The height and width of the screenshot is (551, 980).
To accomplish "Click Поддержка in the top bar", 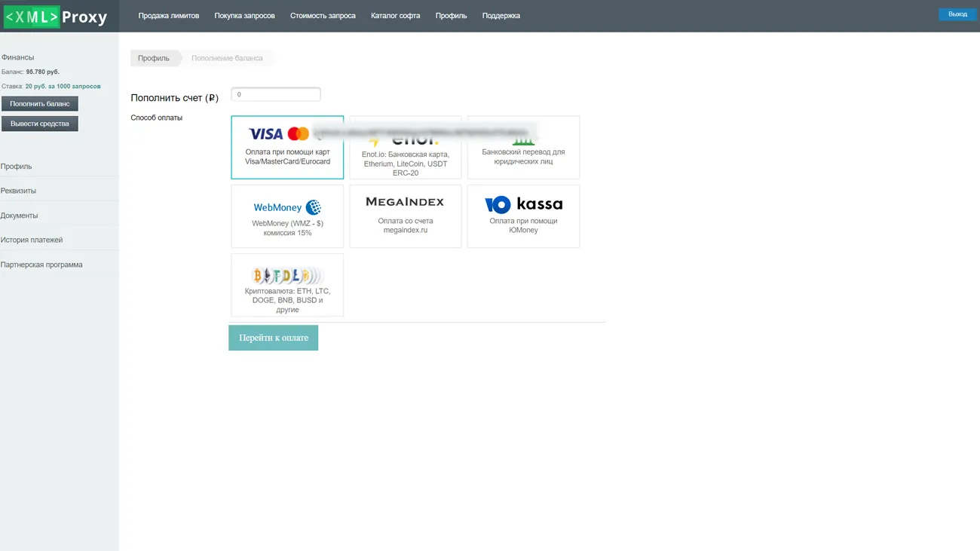I will click(x=501, y=16).
